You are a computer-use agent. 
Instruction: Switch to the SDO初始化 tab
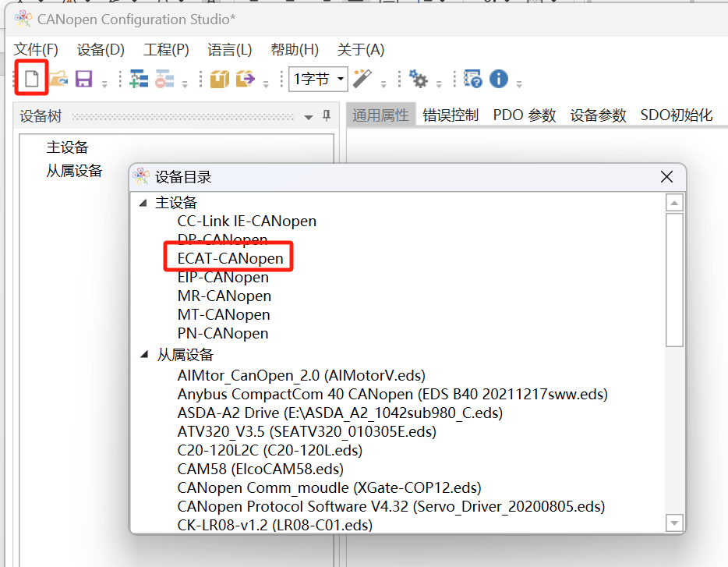(677, 115)
